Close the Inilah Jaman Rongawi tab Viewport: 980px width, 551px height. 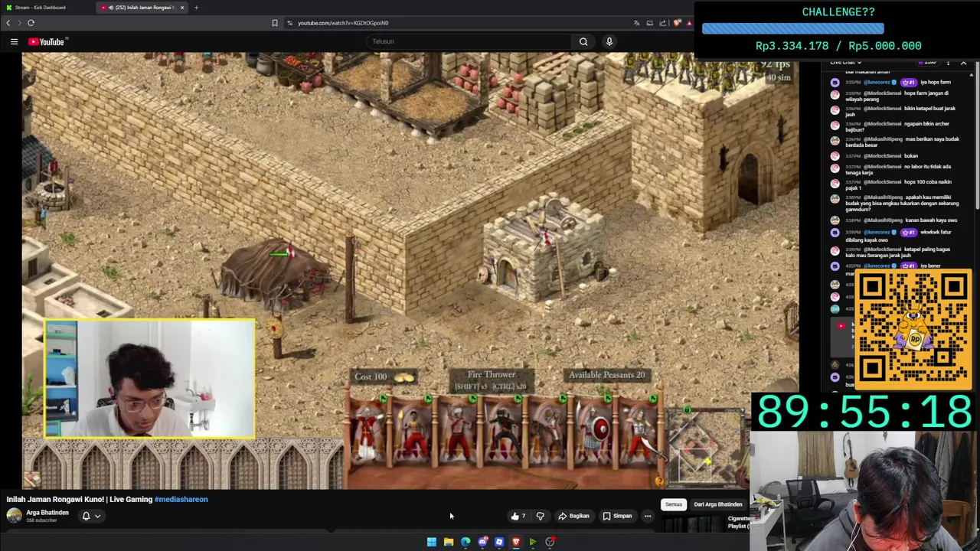[x=182, y=8]
